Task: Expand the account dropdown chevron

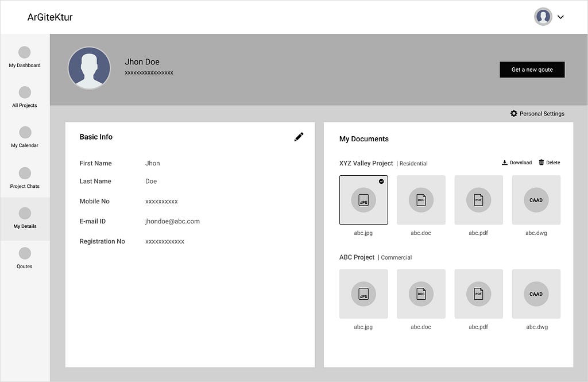Action: [560, 17]
